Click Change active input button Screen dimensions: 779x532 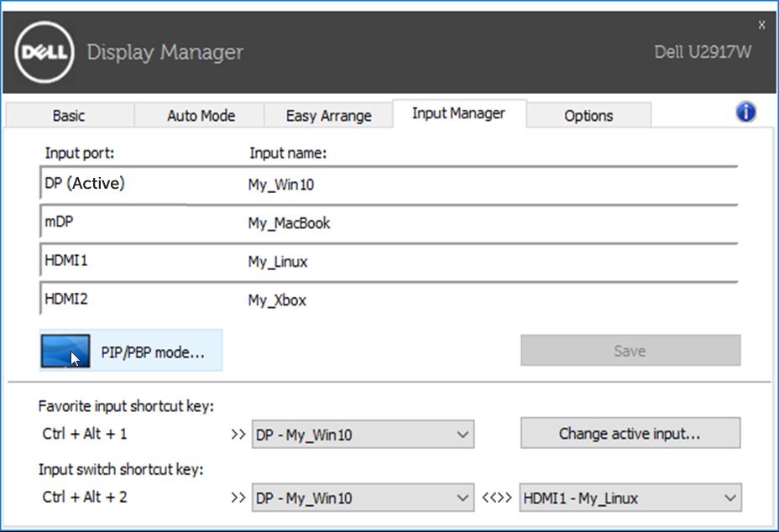[x=630, y=433]
